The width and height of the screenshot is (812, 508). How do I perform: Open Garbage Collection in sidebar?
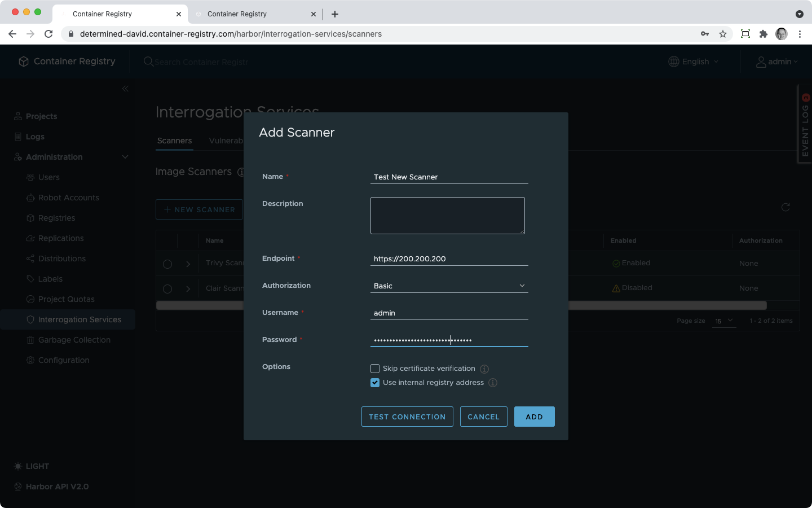74,340
